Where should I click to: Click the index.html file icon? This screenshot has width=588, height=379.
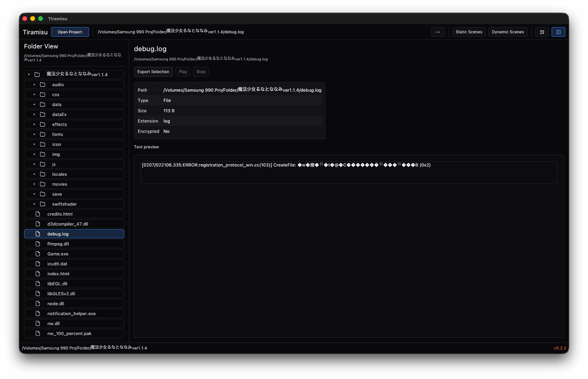pos(38,274)
